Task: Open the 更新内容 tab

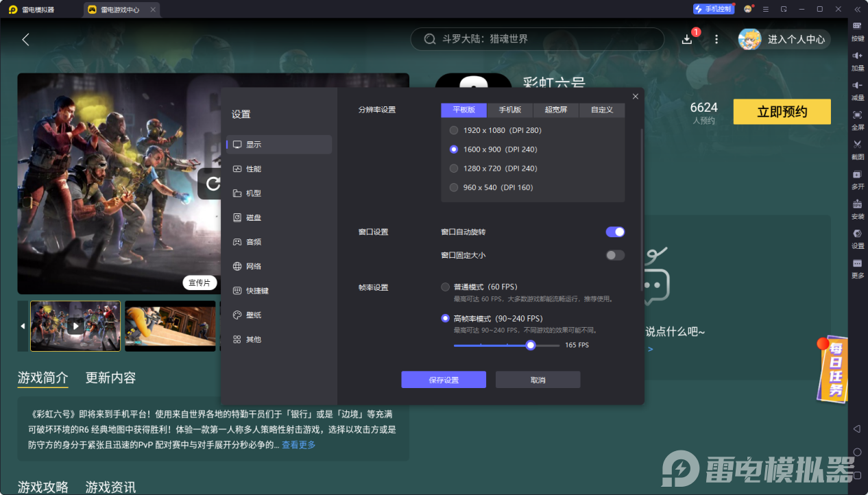Action: coord(110,378)
